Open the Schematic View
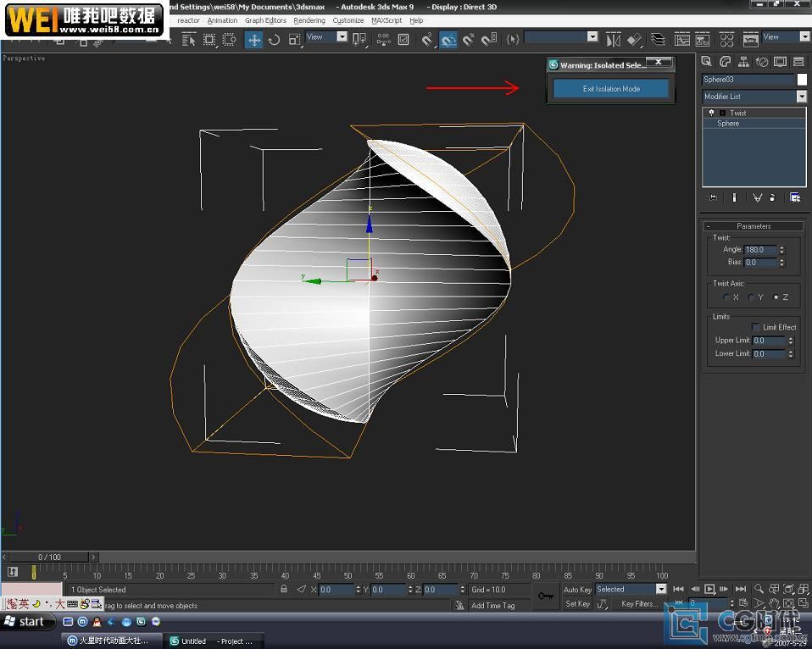 tap(702, 39)
